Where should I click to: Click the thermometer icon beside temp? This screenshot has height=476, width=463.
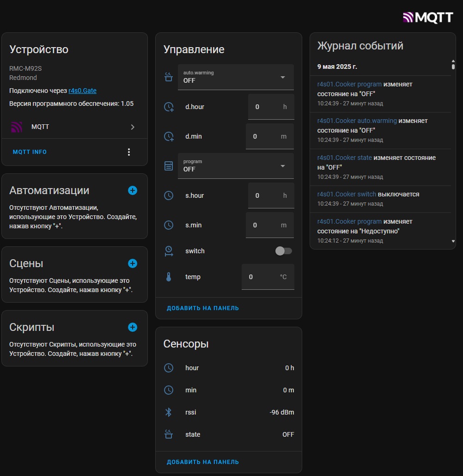click(169, 277)
